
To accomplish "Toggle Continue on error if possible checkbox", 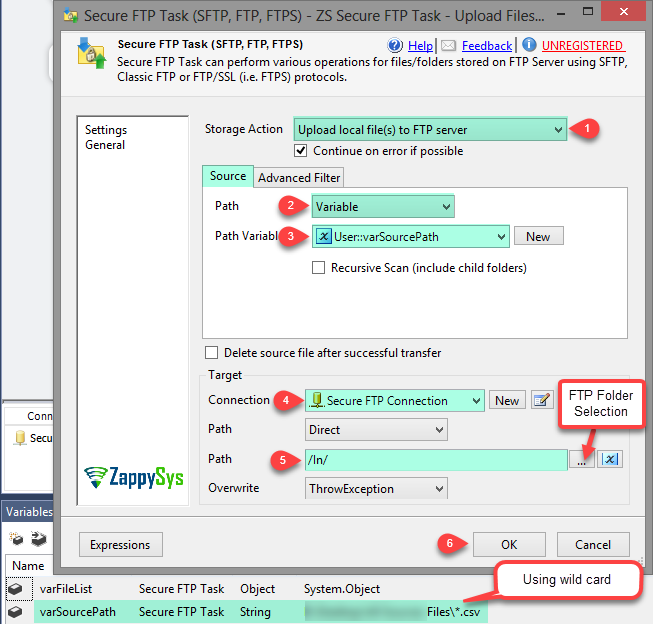I will [x=300, y=150].
